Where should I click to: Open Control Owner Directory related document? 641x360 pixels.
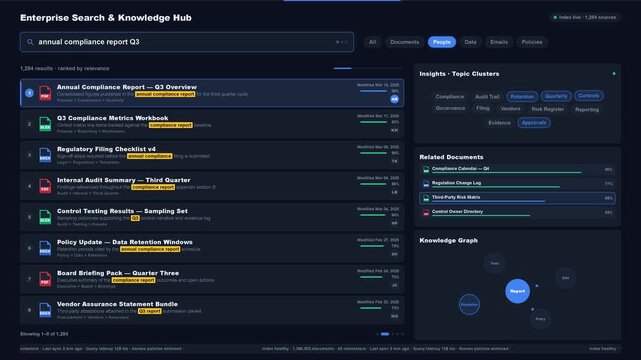tap(518, 212)
